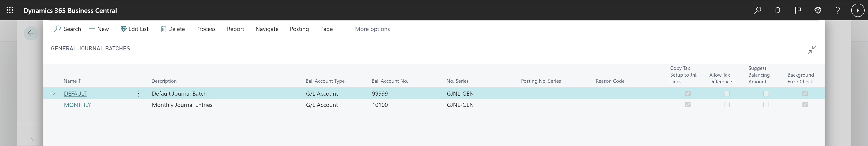Click the row selector arrow for DEFAULT
Viewport: 868px width, 146px height.
pos(52,93)
